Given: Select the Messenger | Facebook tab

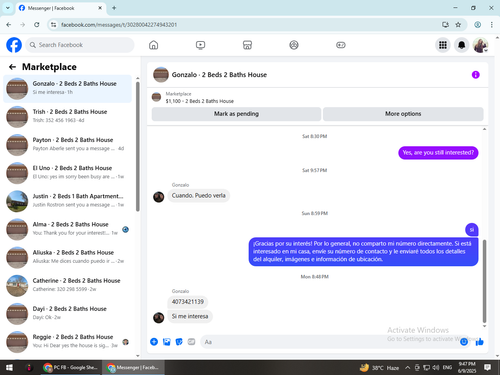Looking at the screenshot, I should (x=60, y=8).
